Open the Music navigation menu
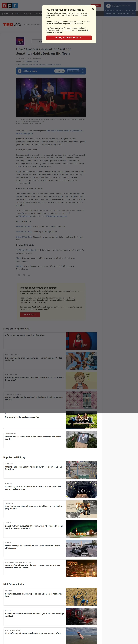138x644 pixels. (27, 14)
